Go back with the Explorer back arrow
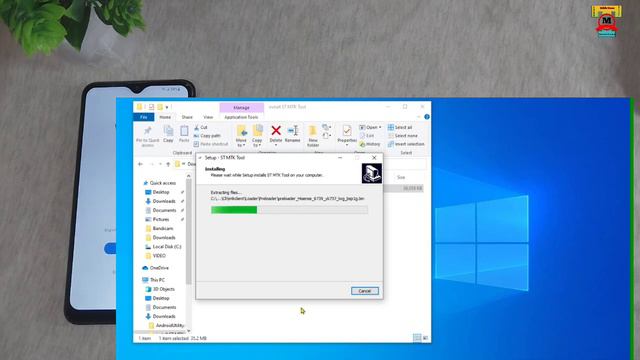Screen dimensions: 640x360 (x=140, y=164)
